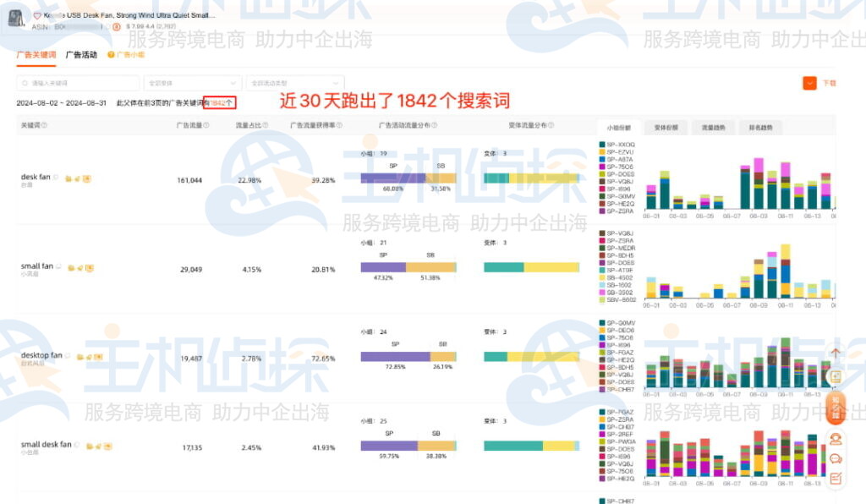Click the 下载 download button
The width and height of the screenshot is (866, 504).
[x=832, y=83]
